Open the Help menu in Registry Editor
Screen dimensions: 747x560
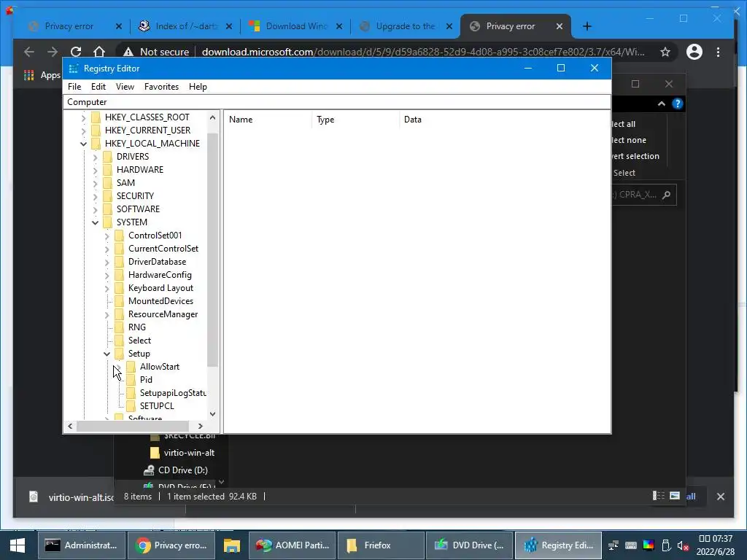pos(198,87)
